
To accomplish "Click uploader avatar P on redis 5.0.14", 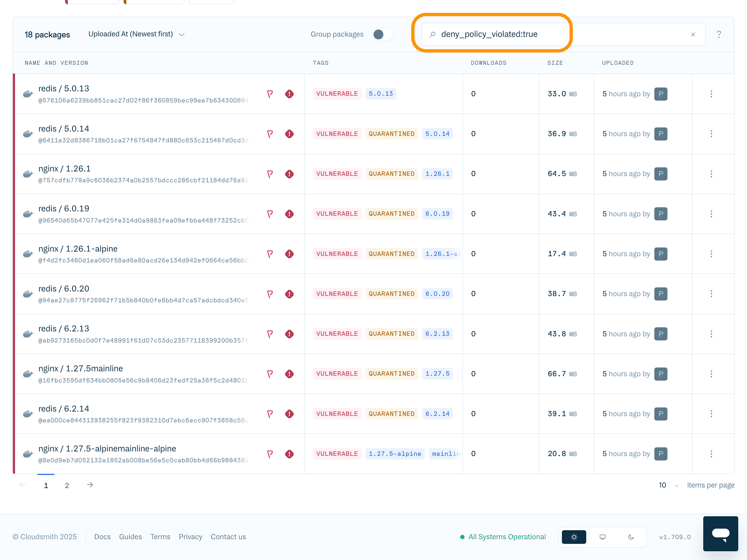I will (x=661, y=134).
